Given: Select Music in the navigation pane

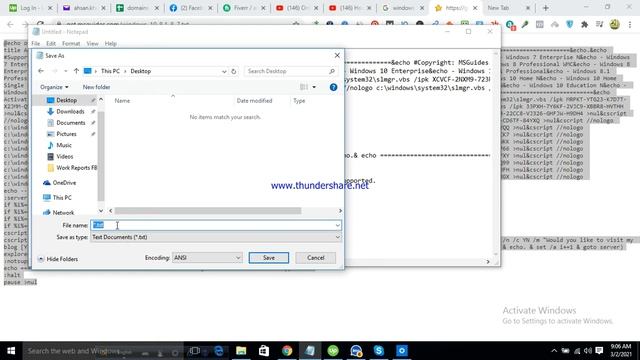Looking at the screenshot, I should click(64, 145).
